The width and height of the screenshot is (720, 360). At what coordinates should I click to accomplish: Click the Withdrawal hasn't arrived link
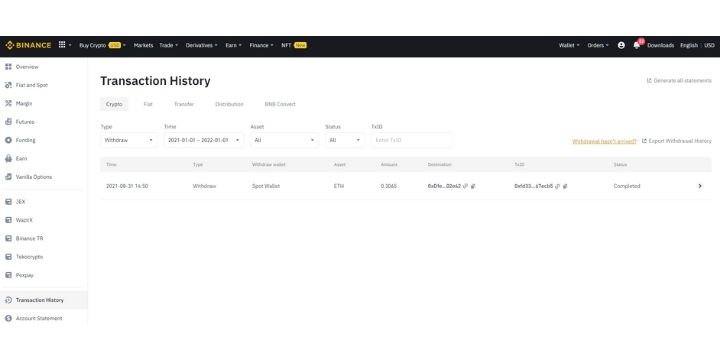point(604,141)
